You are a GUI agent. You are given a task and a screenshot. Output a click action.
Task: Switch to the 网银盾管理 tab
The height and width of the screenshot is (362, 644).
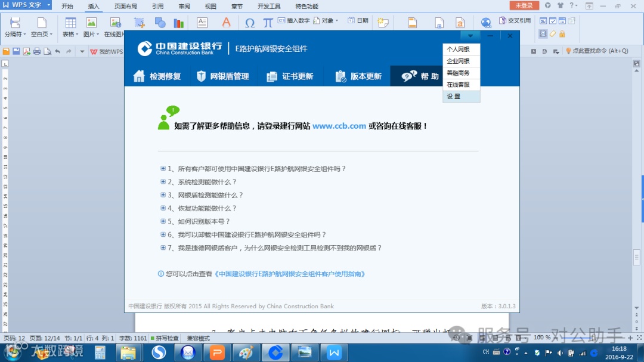pos(223,76)
